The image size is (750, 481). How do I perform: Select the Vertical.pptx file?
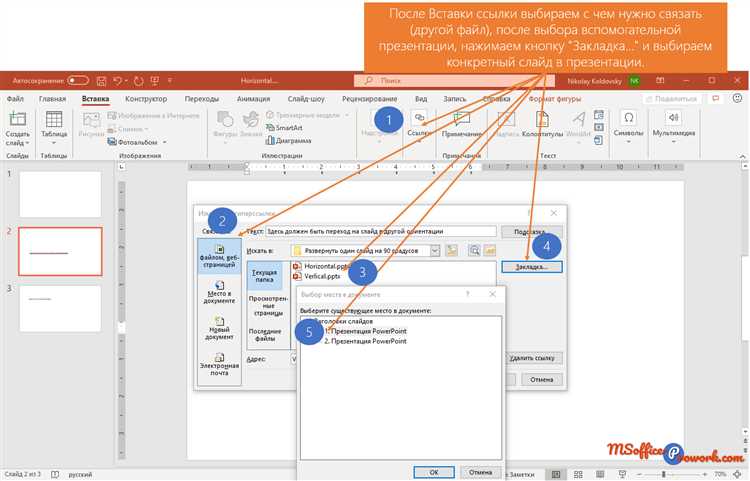click(x=317, y=276)
